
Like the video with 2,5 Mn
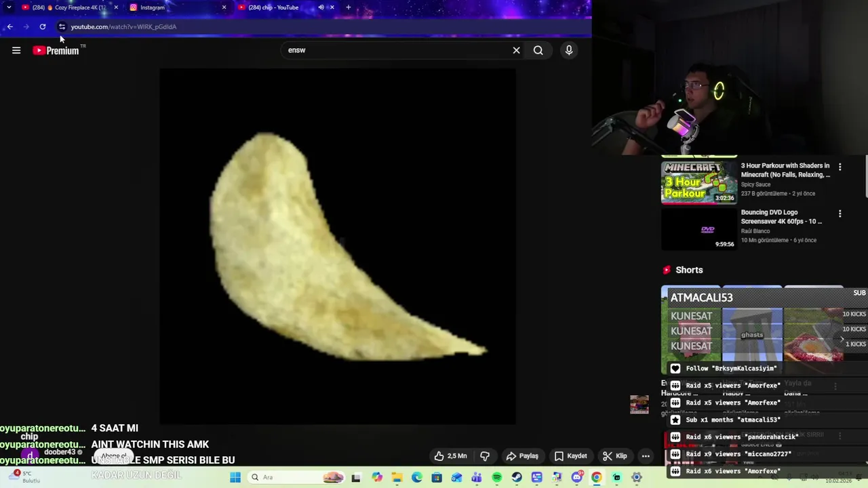pyautogui.click(x=450, y=456)
